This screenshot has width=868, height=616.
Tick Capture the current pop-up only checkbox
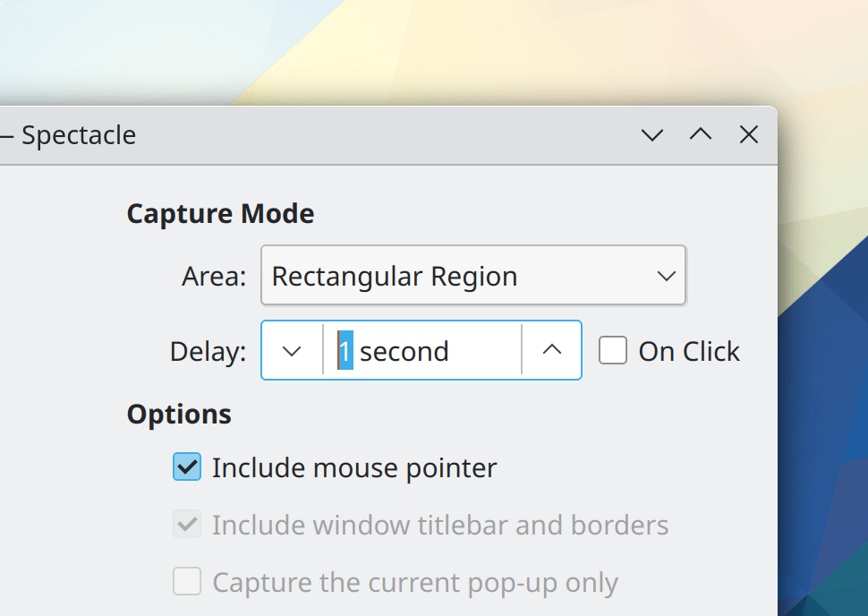(x=187, y=583)
